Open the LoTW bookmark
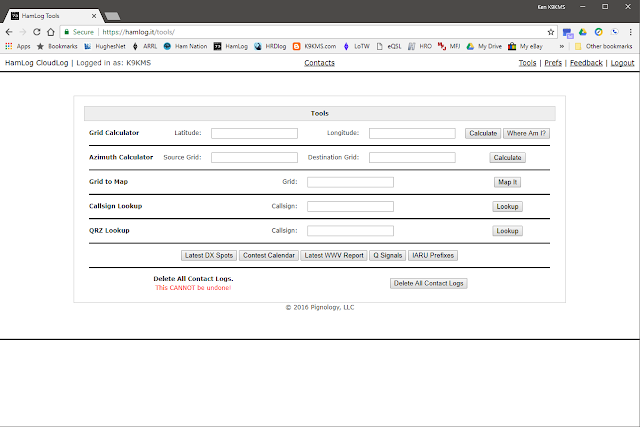This screenshot has width=640, height=427. 356,47
